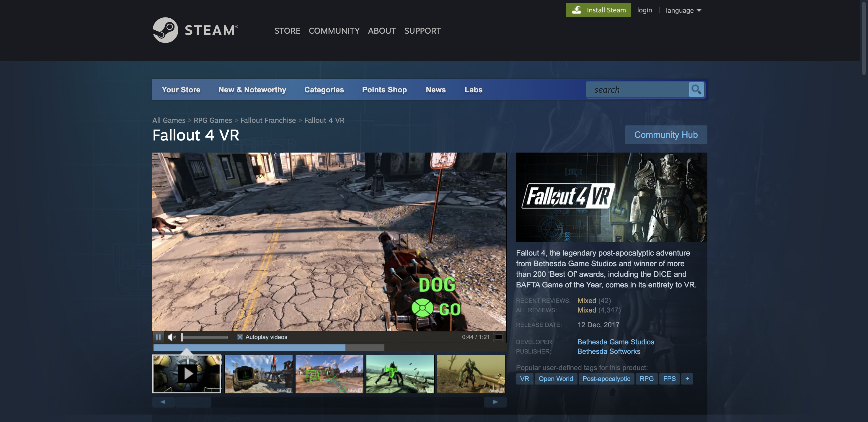The height and width of the screenshot is (422, 868).
Task: Select the Deathclaw screenshot thumbnail
Action: [471, 374]
